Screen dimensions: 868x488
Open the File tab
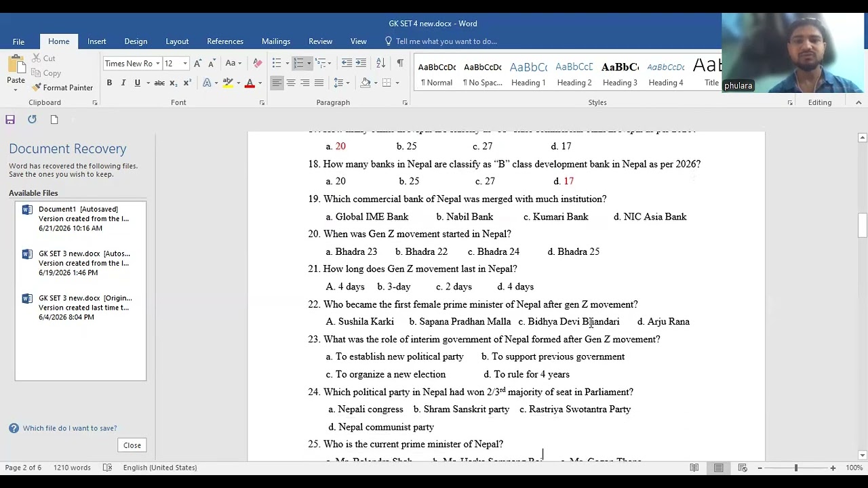[18, 41]
